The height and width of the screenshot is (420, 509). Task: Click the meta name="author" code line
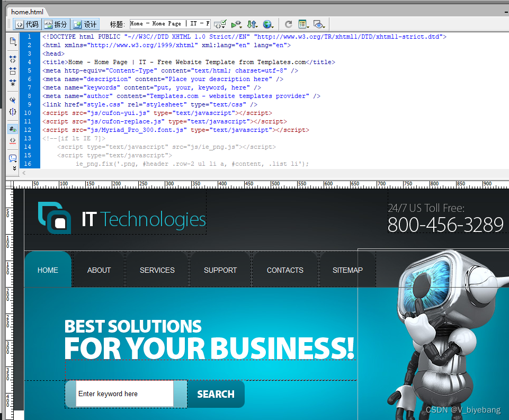[x=181, y=96]
